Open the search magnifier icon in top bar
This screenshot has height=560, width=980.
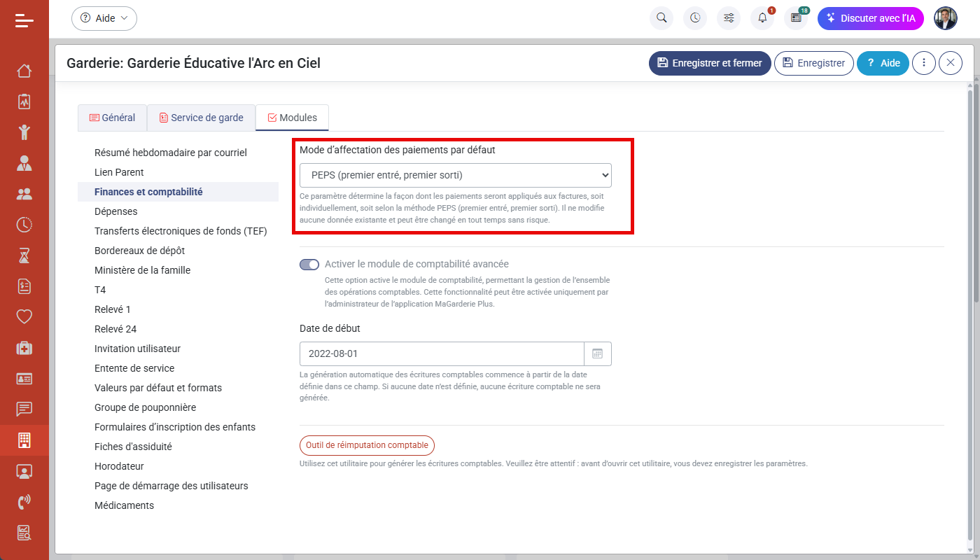click(661, 18)
